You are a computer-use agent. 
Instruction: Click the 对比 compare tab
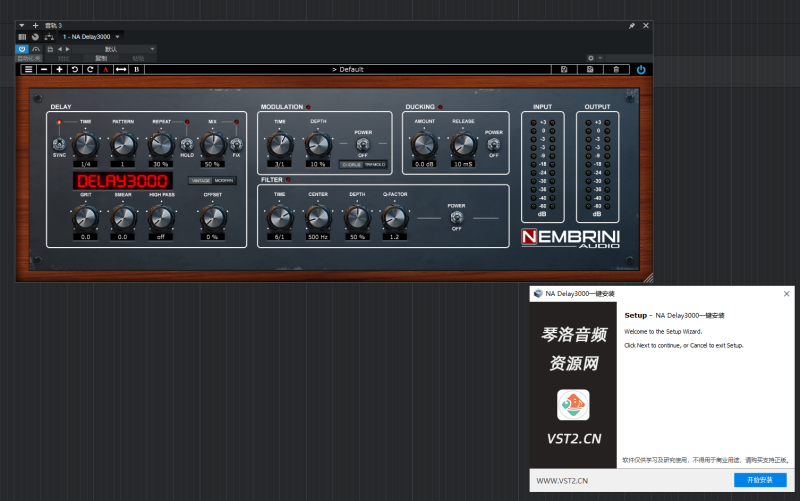click(x=64, y=58)
